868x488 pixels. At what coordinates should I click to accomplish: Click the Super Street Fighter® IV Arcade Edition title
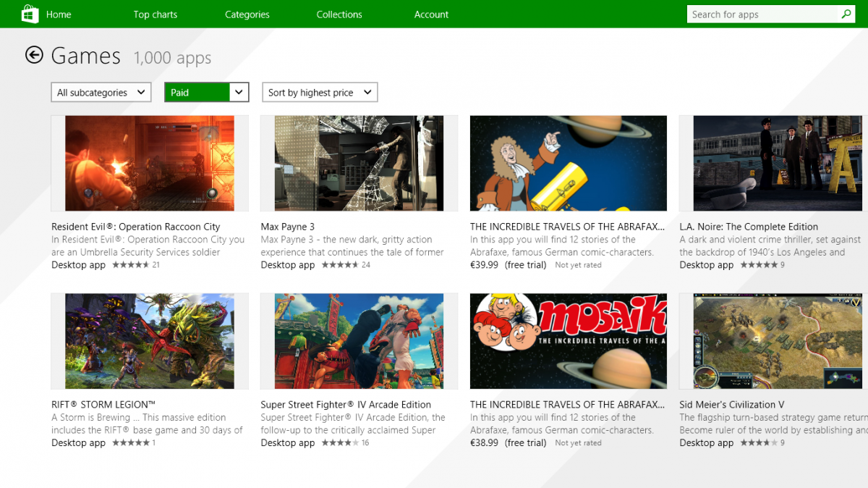[346, 405]
